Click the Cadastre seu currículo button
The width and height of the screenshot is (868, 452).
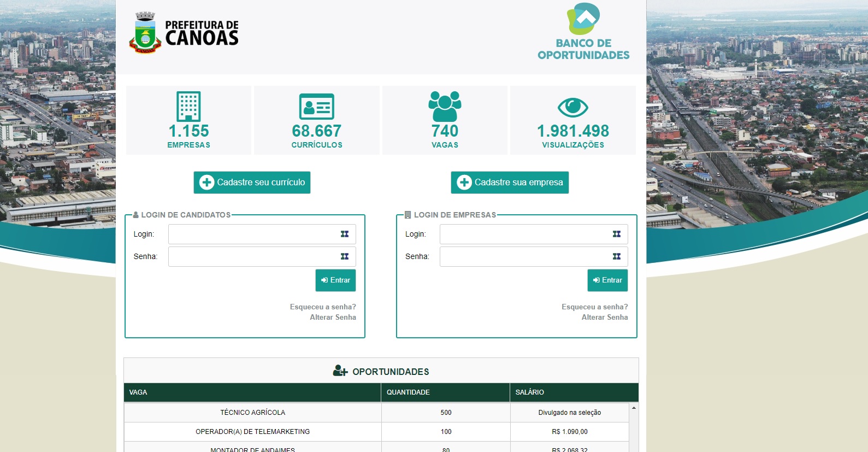click(x=252, y=183)
